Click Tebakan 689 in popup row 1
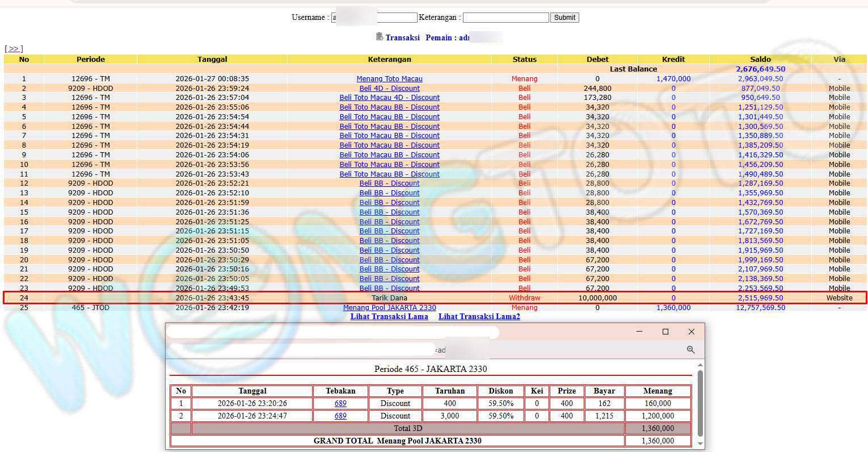Viewport: 868px width, 452px height. click(x=340, y=404)
